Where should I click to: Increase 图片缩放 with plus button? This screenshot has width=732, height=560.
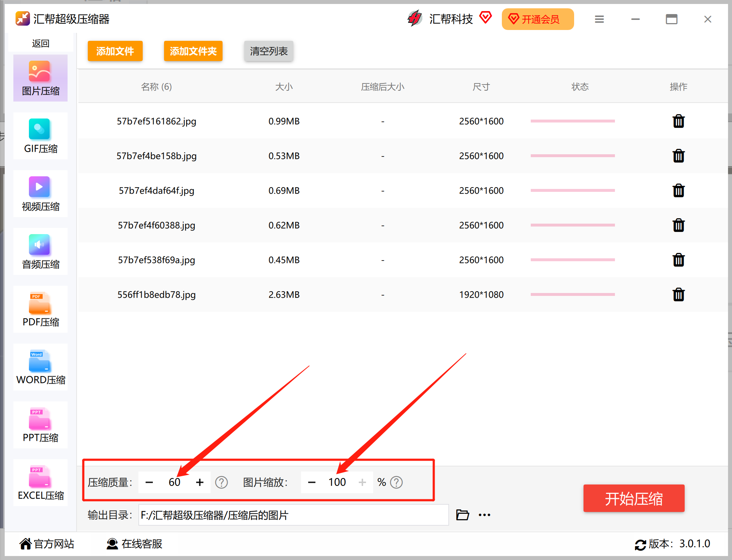(362, 482)
